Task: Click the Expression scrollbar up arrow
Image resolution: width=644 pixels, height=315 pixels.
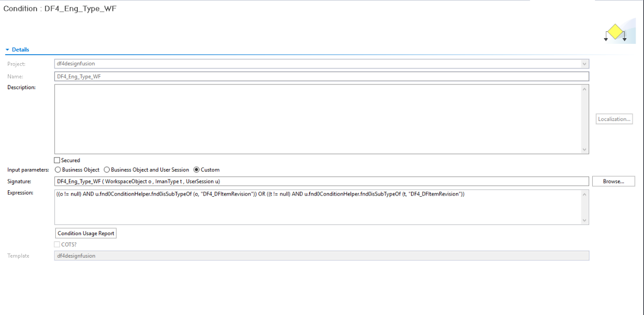Action: (585, 193)
